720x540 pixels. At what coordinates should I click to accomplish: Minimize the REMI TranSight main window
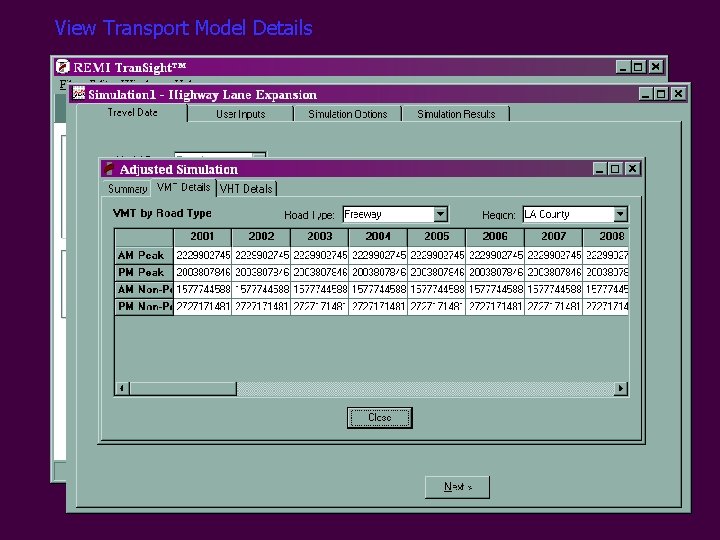[x=623, y=67]
